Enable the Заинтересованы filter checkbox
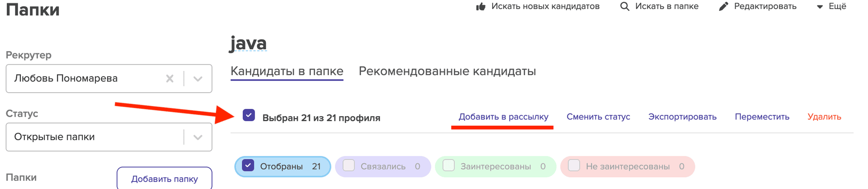 pyautogui.click(x=448, y=165)
